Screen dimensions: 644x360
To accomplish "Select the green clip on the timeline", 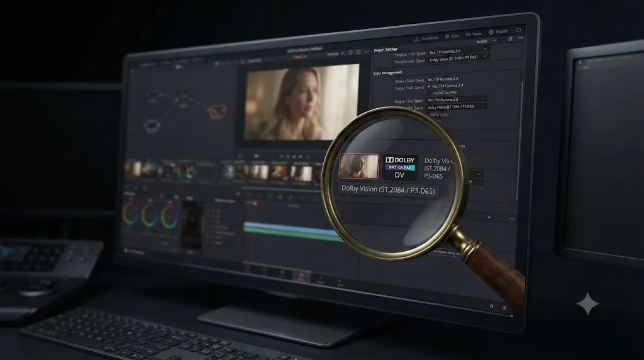I will click(294, 234).
